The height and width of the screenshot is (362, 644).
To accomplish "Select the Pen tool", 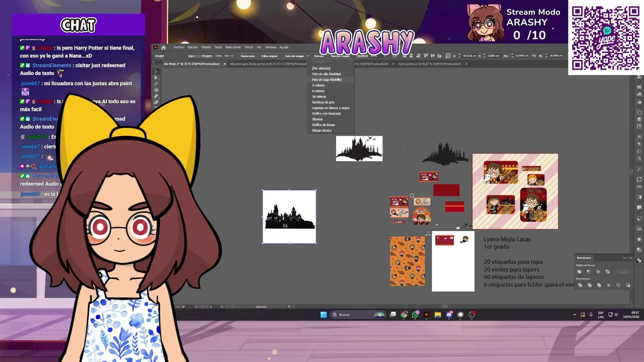I will click(x=156, y=96).
